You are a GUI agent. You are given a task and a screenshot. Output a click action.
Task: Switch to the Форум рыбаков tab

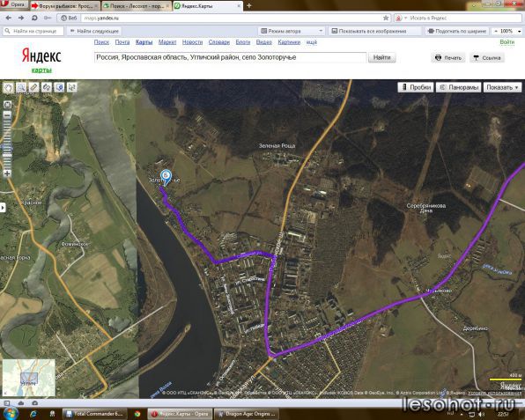(x=65, y=5)
